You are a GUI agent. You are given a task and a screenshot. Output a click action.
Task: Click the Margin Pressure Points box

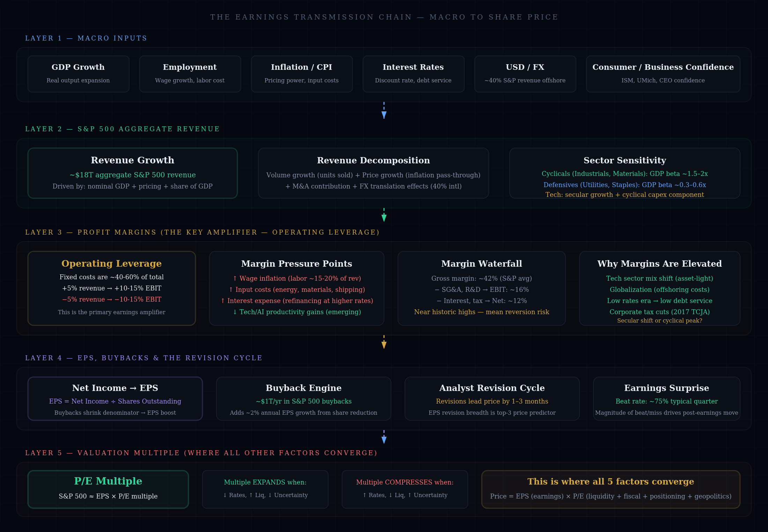point(296,288)
